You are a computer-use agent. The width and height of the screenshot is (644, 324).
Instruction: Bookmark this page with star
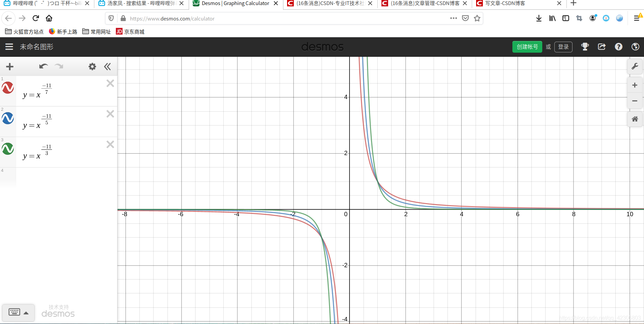point(477,18)
